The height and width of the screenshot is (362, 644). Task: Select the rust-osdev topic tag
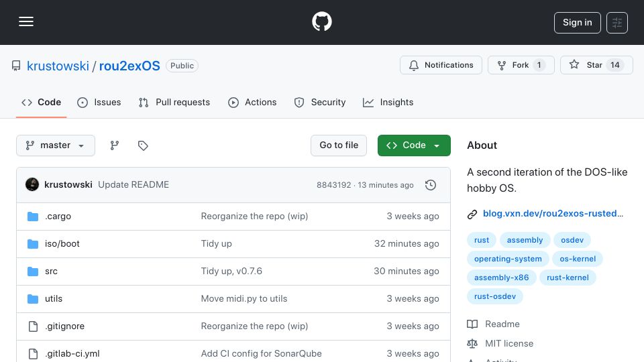(x=495, y=296)
